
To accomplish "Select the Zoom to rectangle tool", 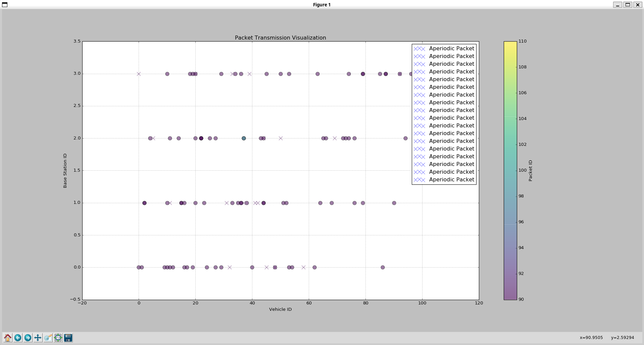I will (x=48, y=338).
